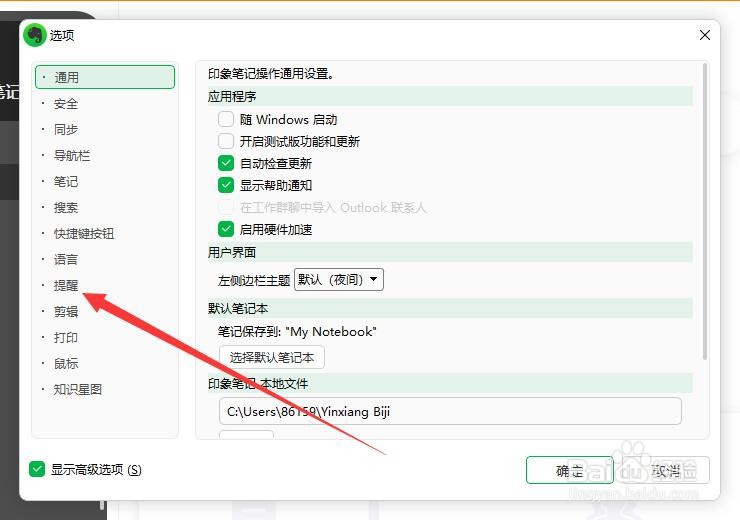Open the 左侧边栏主题 dropdown
This screenshot has width=740, height=520.
tap(339, 280)
